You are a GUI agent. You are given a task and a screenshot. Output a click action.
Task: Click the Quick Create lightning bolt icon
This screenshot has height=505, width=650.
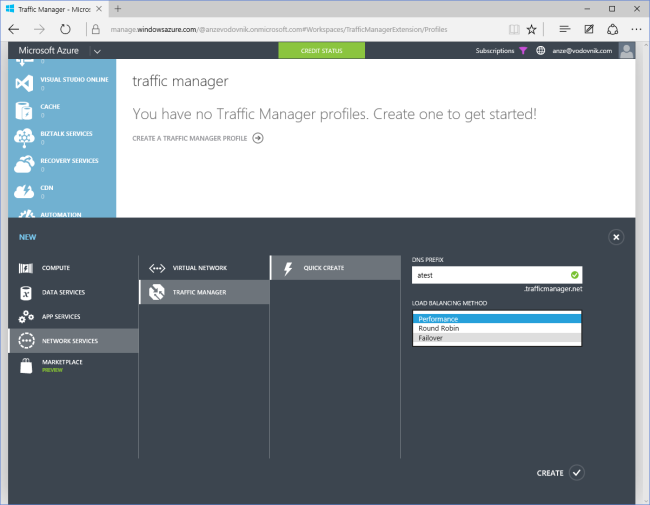pos(288,268)
